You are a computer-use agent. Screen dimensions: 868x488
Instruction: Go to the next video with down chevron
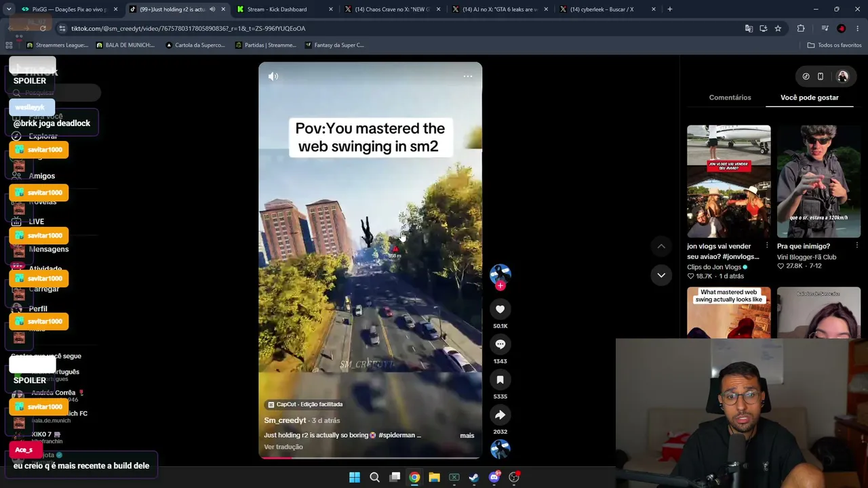661,275
